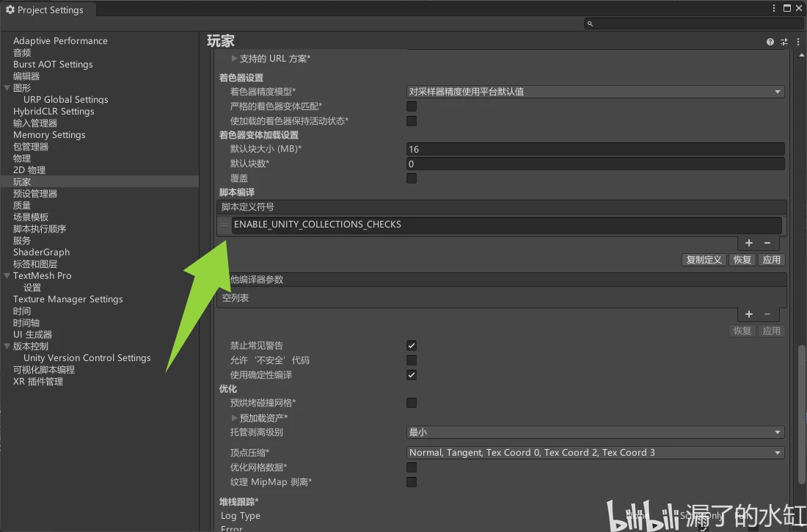Screen dimensions: 807x532
Task: Collapse the 版本控制 tree category
Action: (x=7, y=346)
